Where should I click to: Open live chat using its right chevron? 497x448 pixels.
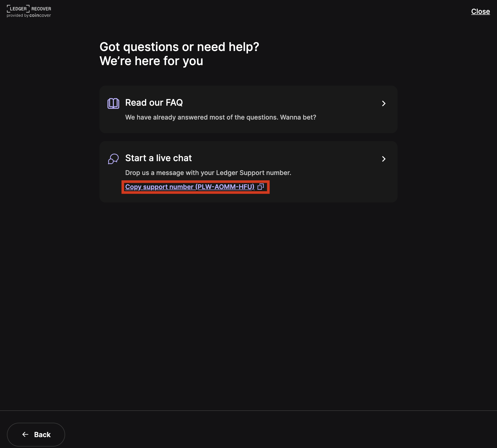[x=384, y=159]
